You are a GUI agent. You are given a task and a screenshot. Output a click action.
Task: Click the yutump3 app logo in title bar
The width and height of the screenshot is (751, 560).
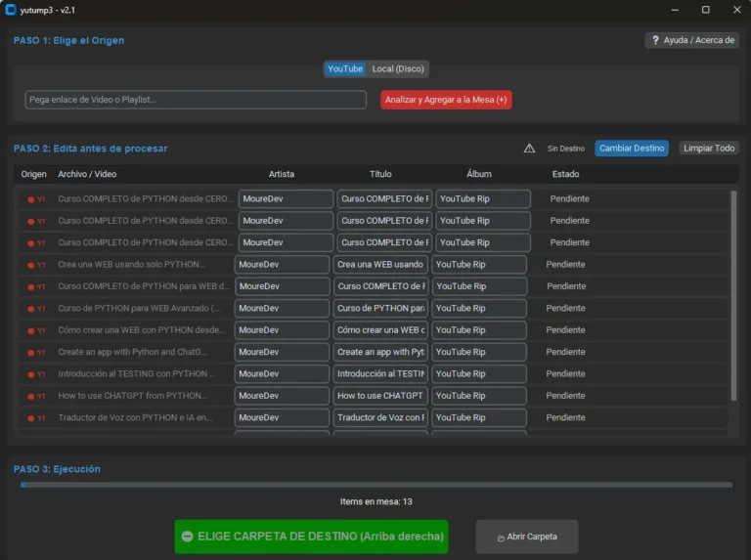(x=11, y=10)
